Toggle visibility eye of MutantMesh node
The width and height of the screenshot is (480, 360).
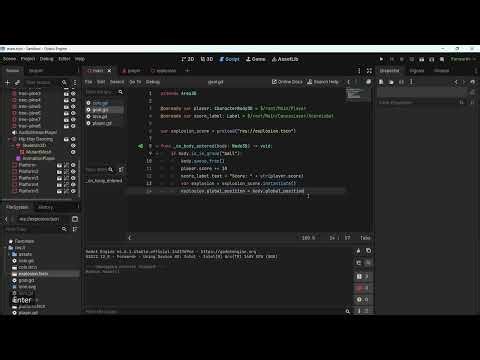(x=73, y=152)
